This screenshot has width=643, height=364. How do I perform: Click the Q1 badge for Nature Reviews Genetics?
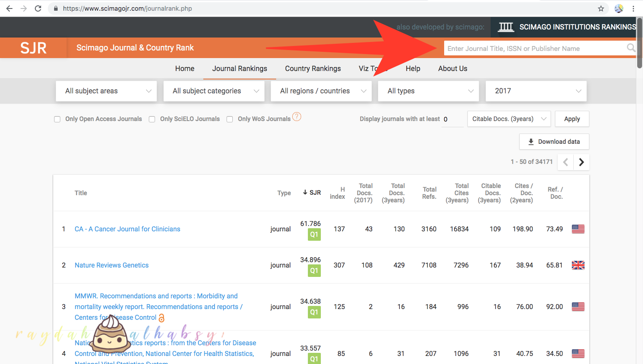[x=314, y=271]
